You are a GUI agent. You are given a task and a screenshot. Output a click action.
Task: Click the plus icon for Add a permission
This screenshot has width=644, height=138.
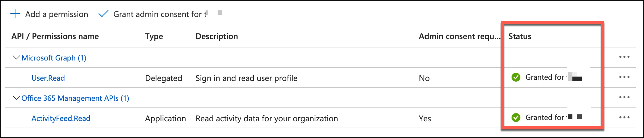[15, 14]
